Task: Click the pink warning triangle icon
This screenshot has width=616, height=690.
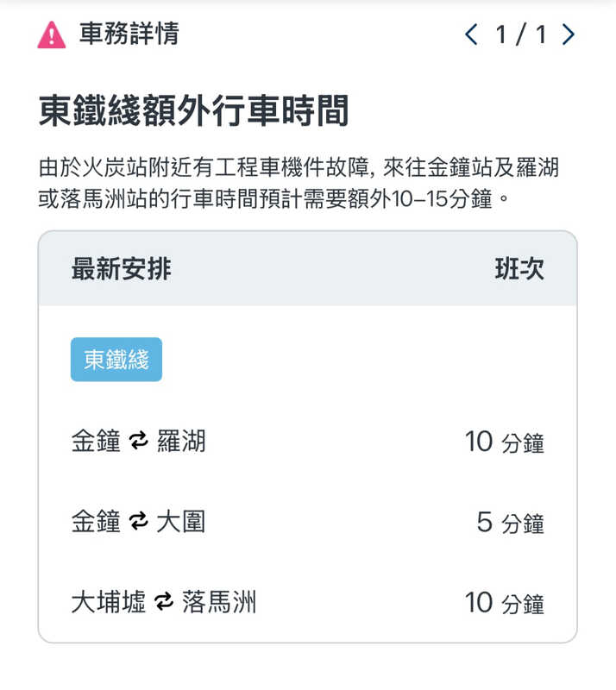Action: pyautogui.click(x=52, y=34)
